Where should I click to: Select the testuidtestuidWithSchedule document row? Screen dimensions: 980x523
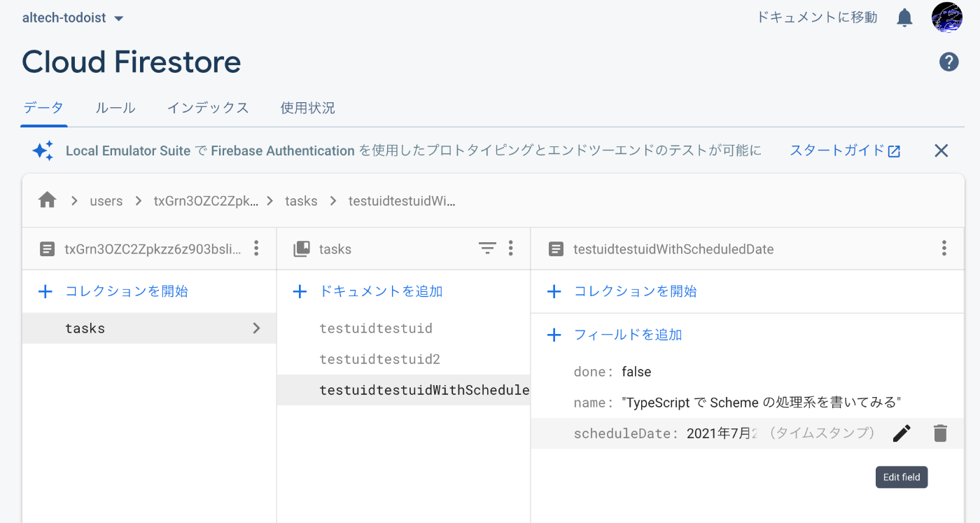point(403,390)
